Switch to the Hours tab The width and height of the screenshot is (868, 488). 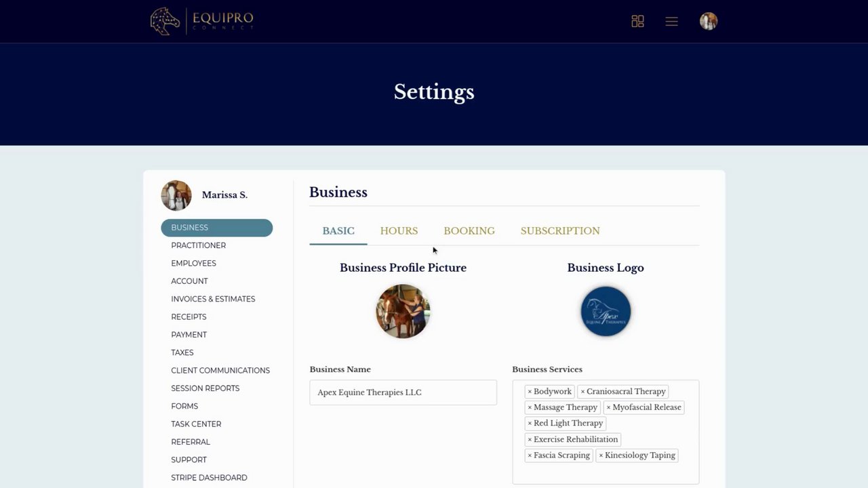point(399,231)
